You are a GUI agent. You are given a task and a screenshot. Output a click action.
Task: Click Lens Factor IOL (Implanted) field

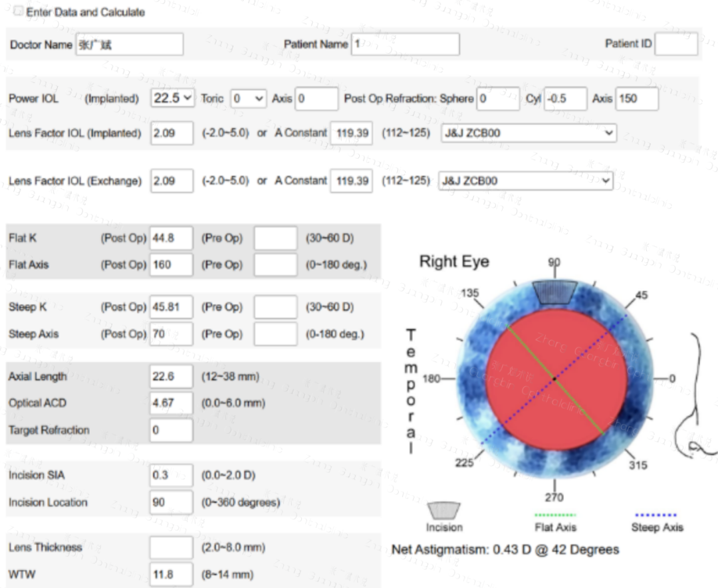(172, 133)
